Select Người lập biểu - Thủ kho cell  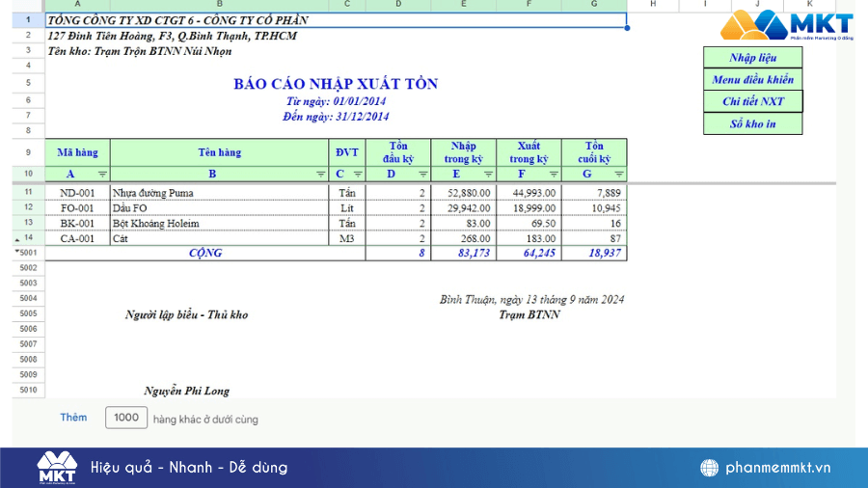[186, 314]
